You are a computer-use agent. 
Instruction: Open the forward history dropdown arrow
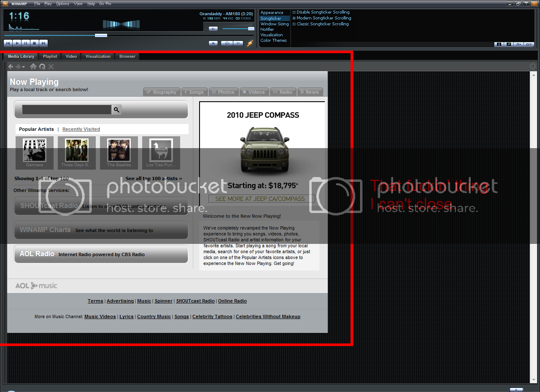click(x=23, y=67)
